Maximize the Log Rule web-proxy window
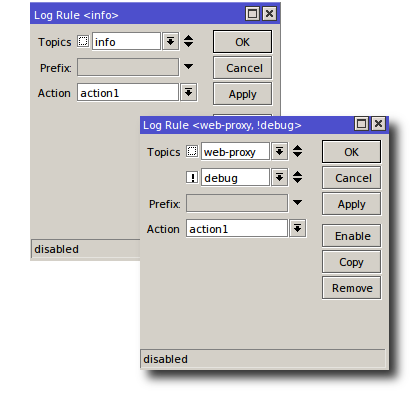Viewport: 415px width, 415px height. (x=362, y=124)
